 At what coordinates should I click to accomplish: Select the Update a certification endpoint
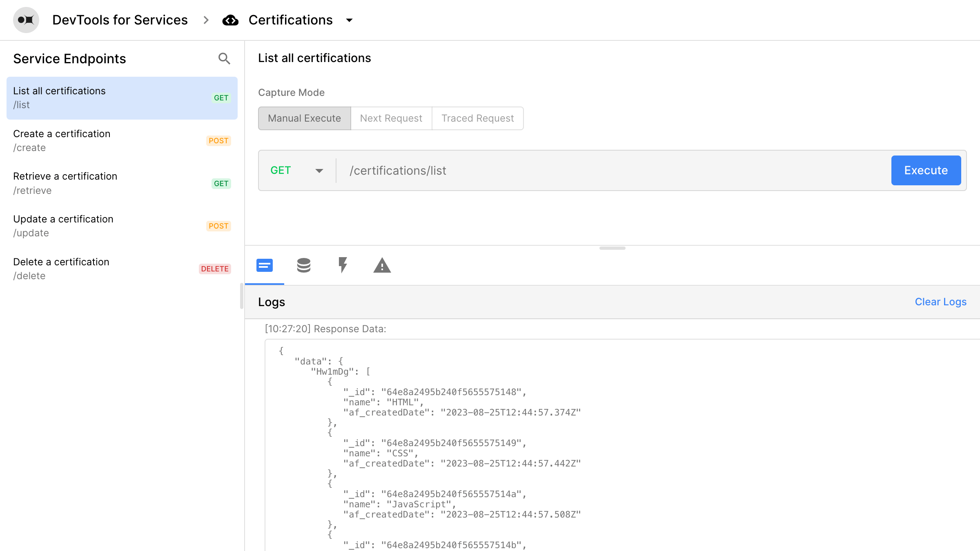coord(122,226)
